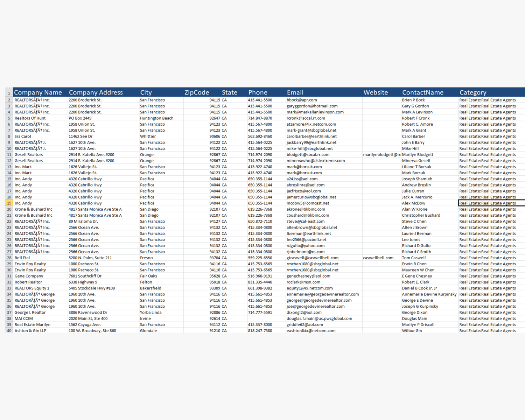Click city cell 'Fresno'
Screen dimensions: 525x420
pos(161,258)
